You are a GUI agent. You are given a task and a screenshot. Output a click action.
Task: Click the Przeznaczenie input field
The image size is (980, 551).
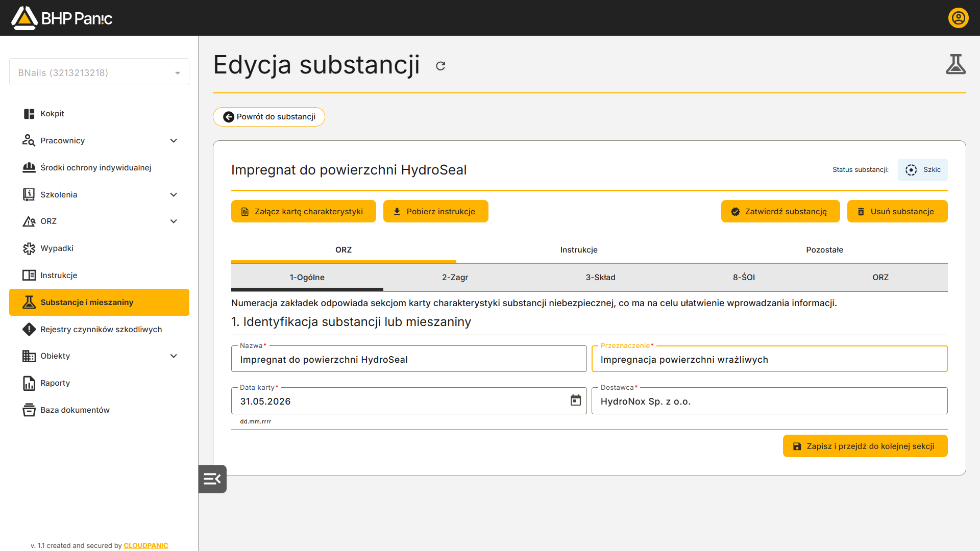769,359
